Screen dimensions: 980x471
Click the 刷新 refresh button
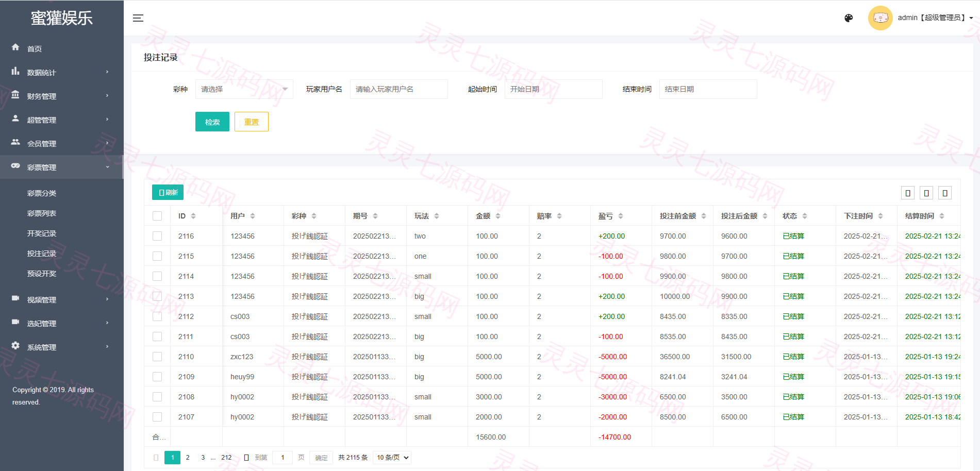[x=168, y=192]
